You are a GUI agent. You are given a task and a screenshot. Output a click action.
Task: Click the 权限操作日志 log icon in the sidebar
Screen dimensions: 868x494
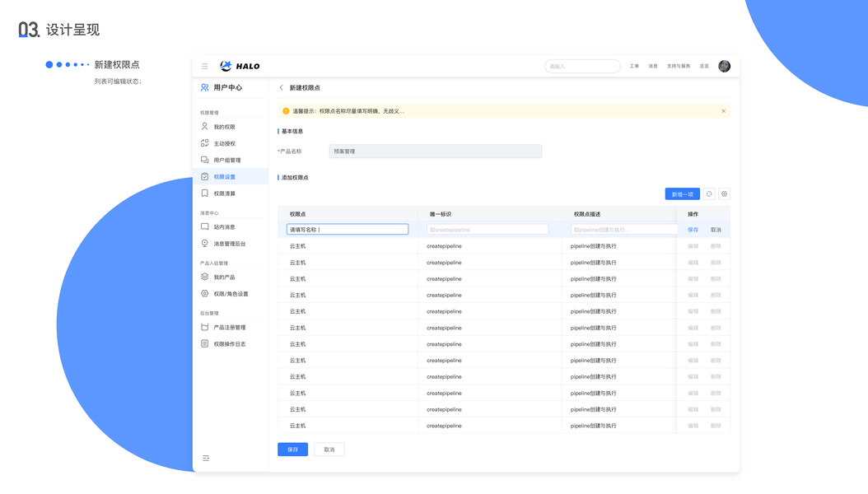tap(205, 343)
